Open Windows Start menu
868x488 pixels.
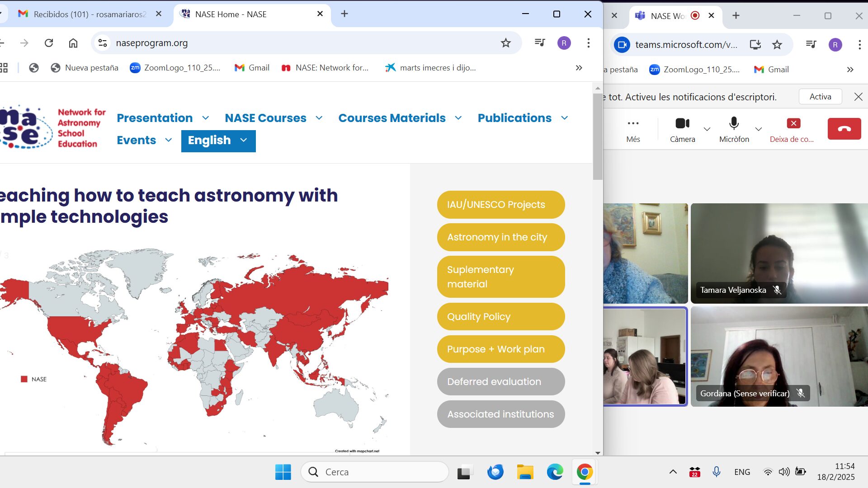283,472
